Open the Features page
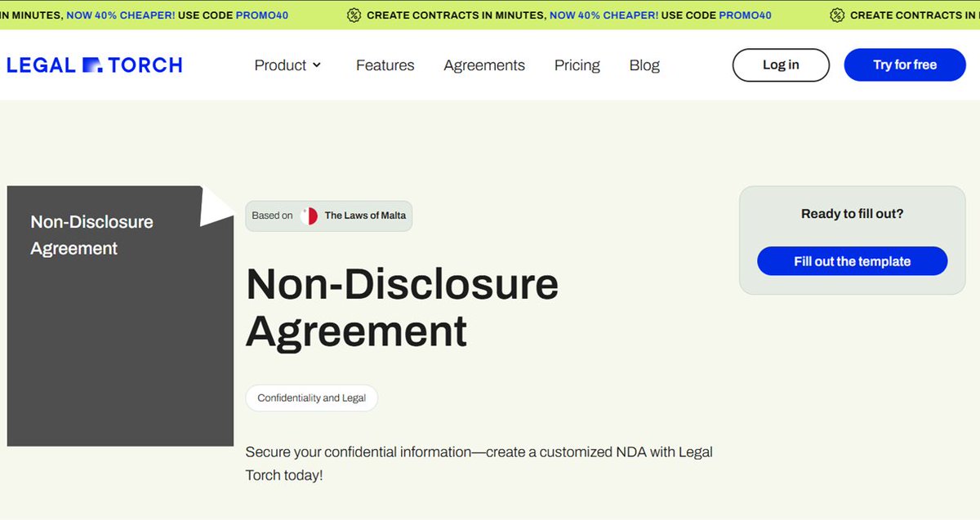 click(x=385, y=65)
